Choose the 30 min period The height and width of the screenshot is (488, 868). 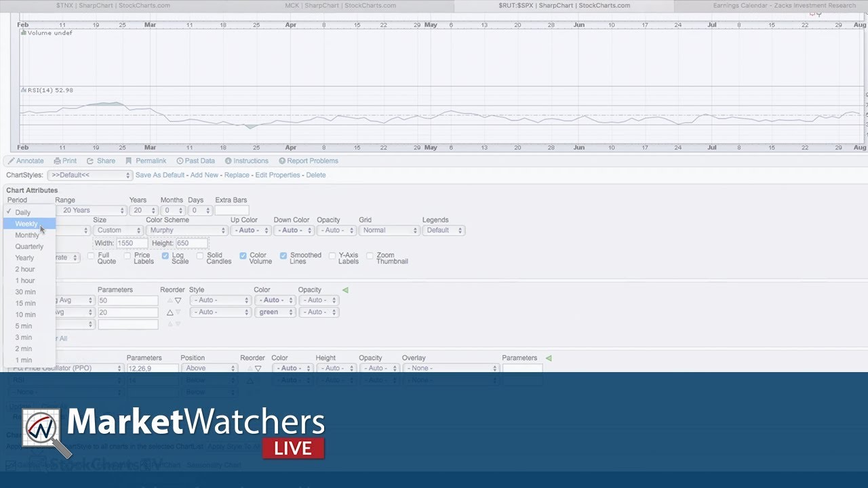point(29,292)
